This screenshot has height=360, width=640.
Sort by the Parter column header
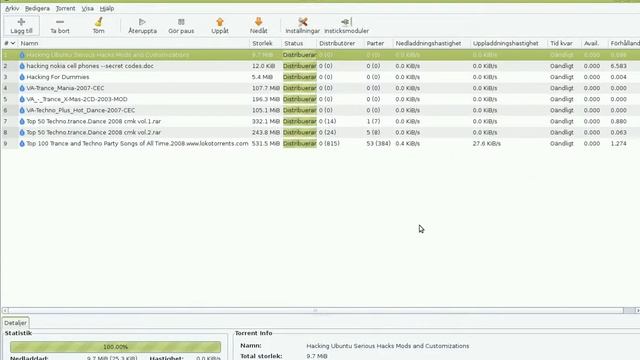coord(378,43)
